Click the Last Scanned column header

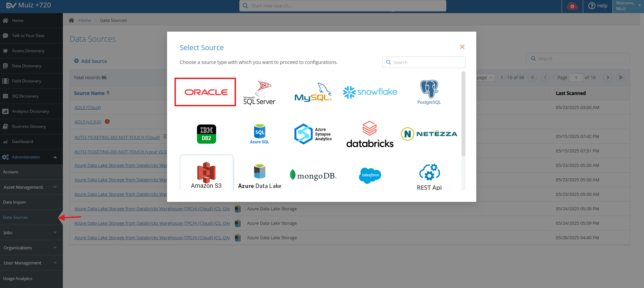[571, 93]
